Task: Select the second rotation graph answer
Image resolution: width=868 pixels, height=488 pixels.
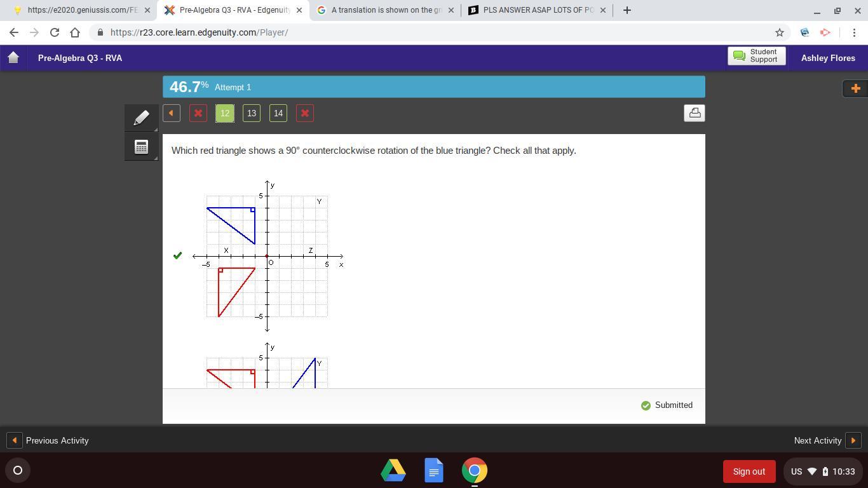Action: coord(268,365)
